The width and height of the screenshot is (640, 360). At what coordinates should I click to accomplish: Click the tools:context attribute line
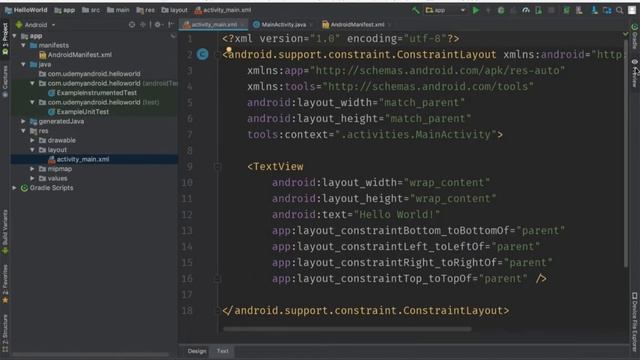pyautogui.click(x=375, y=135)
